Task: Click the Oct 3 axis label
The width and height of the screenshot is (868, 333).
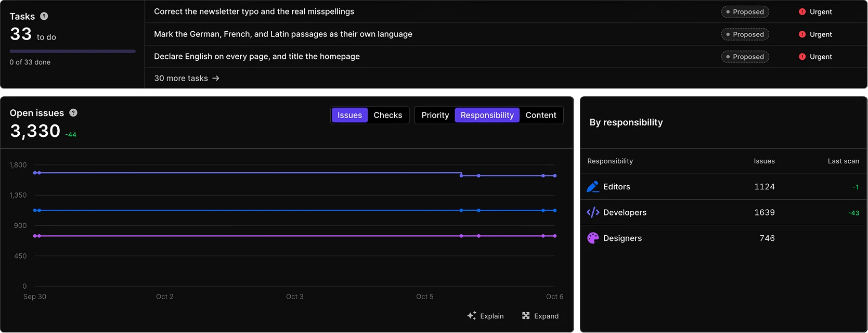Action: 295,297
